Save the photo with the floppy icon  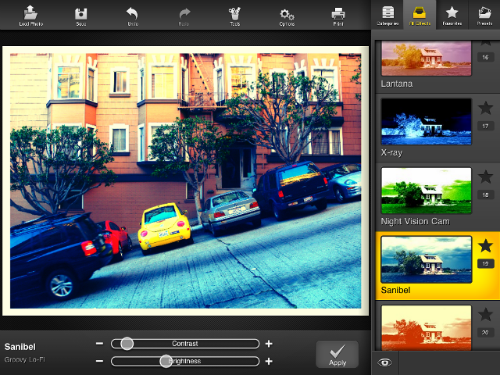point(81,16)
